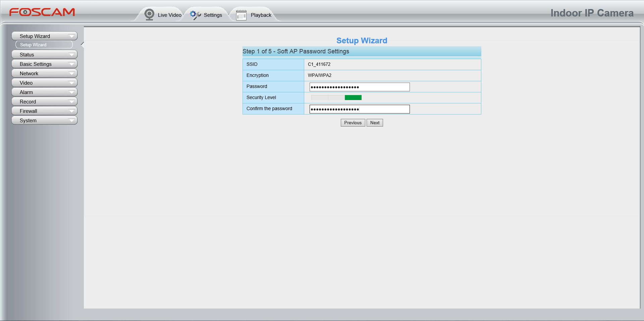644x321 pixels.
Task: Focus the Confirm the password field
Action: (x=360, y=109)
